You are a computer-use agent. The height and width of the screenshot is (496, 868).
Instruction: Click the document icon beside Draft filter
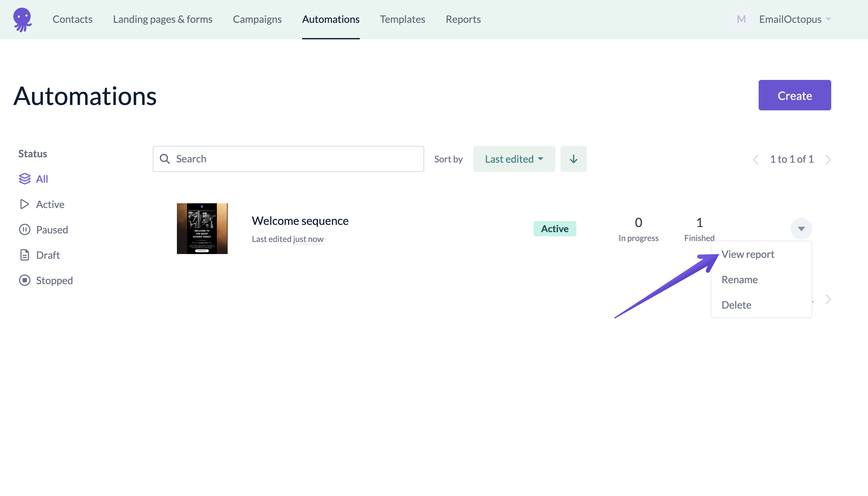click(x=24, y=255)
